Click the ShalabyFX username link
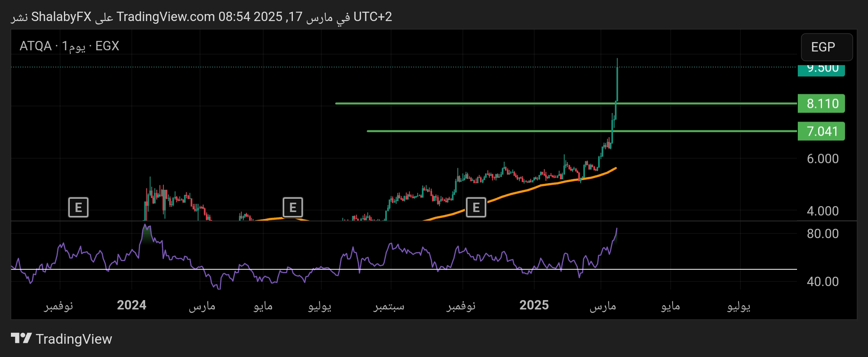This screenshot has height=357, width=868. [61, 16]
